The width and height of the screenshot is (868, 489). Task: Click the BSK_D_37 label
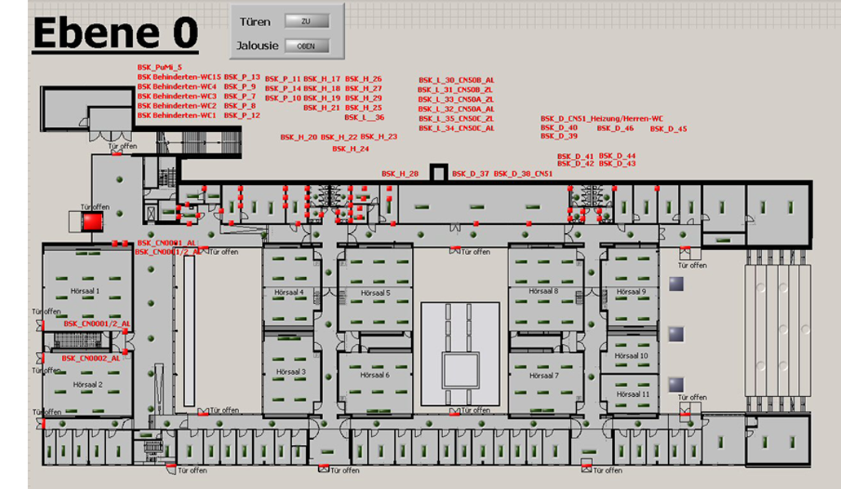471,174
